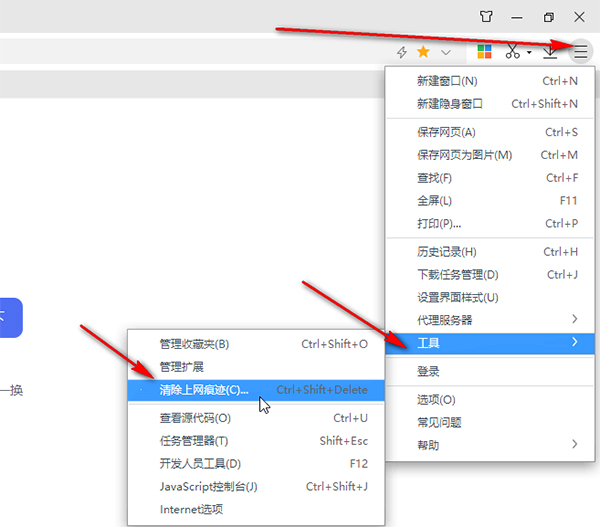Open 任务管理器(T) submenu item
Screen dimensions: 600x527
click(x=256, y=441)
